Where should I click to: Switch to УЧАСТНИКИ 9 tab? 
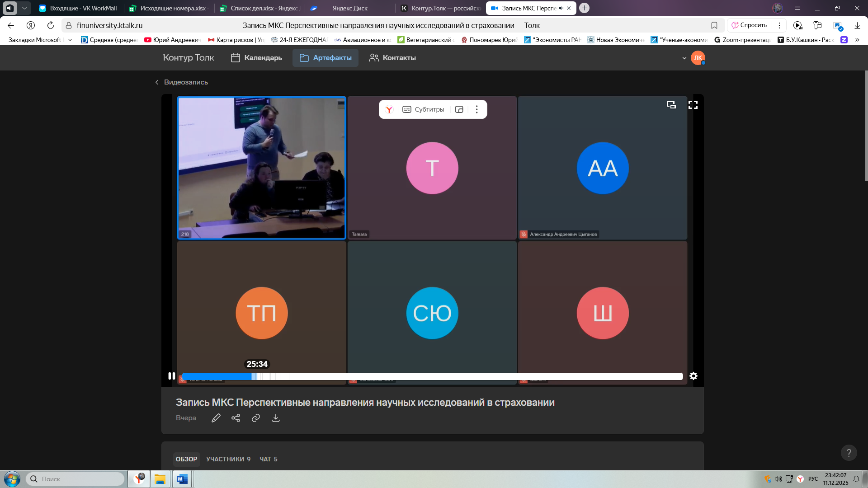[228, 459]
